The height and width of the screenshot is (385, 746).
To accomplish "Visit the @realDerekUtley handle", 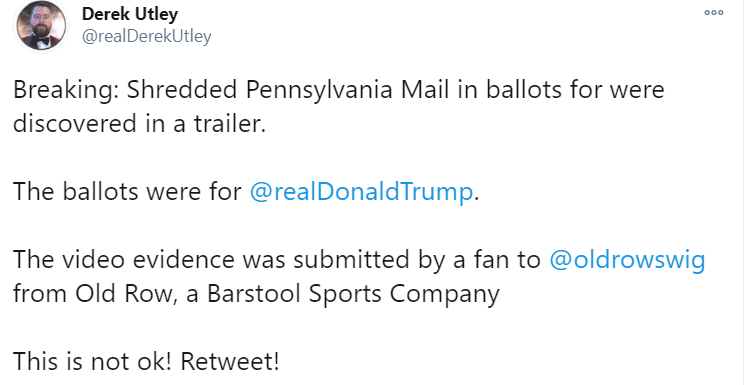I will [x=147, y=36].
